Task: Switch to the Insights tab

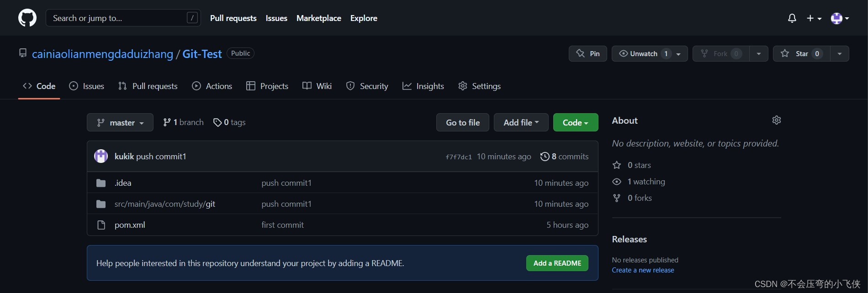Action: 423,86
